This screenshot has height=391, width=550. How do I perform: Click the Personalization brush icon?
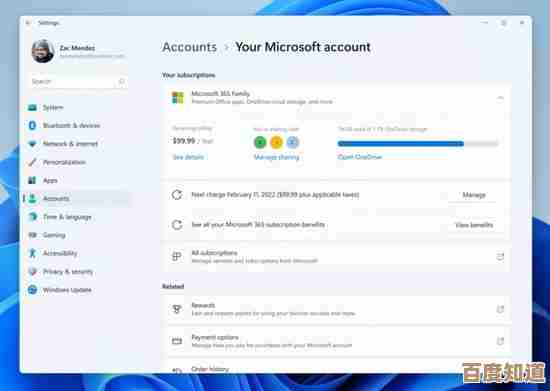(x=32, y=162)
